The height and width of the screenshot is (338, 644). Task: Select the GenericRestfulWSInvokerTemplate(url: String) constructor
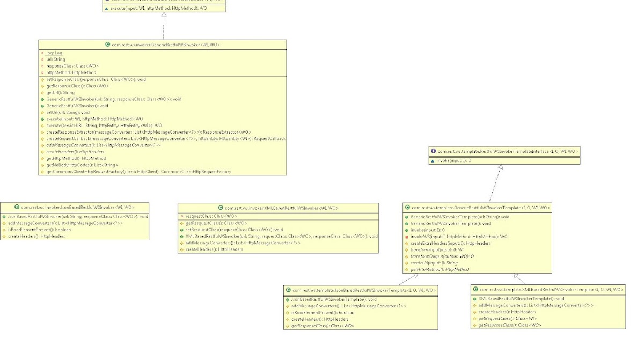(460, 217)
